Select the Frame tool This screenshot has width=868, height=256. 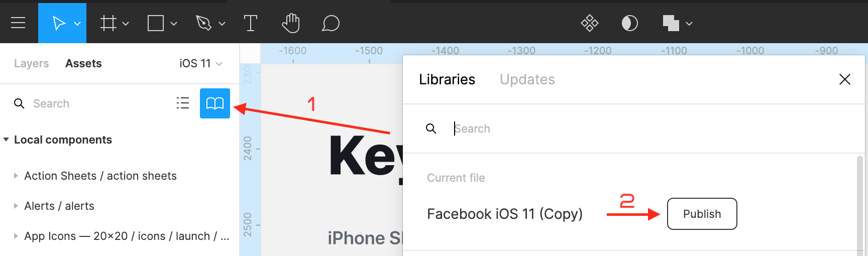[108, 23]
